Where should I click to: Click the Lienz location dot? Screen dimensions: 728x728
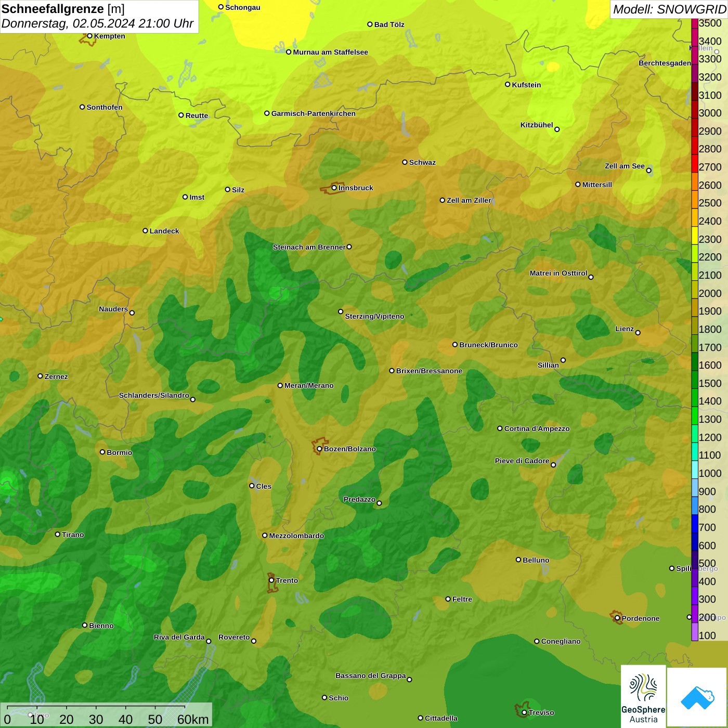pos(638,333)
